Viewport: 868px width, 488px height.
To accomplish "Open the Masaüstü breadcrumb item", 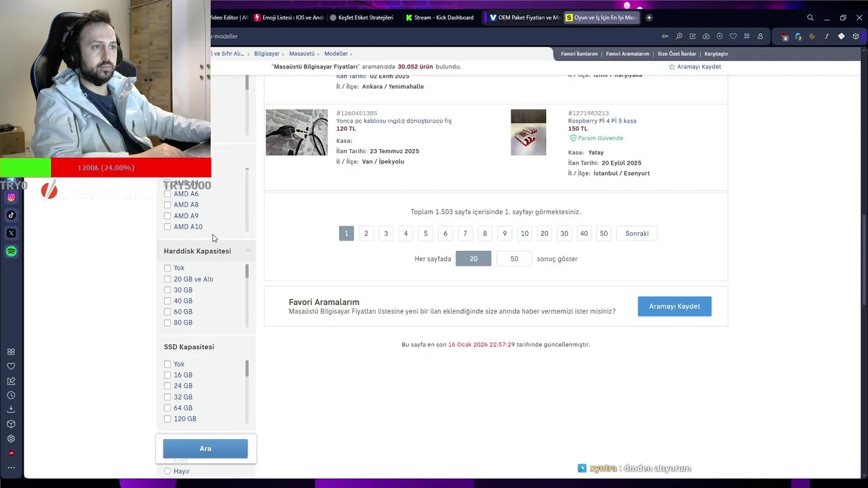I will tap(302, 54).
